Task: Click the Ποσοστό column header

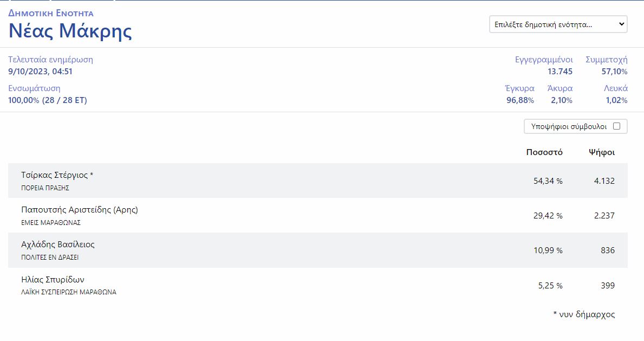Action: [544, 152]
